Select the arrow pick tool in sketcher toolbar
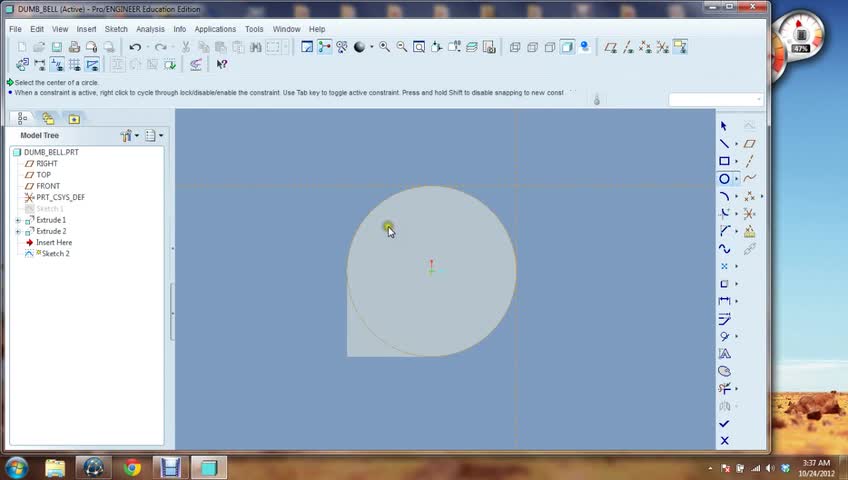848x480 pixels. pyautogui.click(x=724, y=126)
